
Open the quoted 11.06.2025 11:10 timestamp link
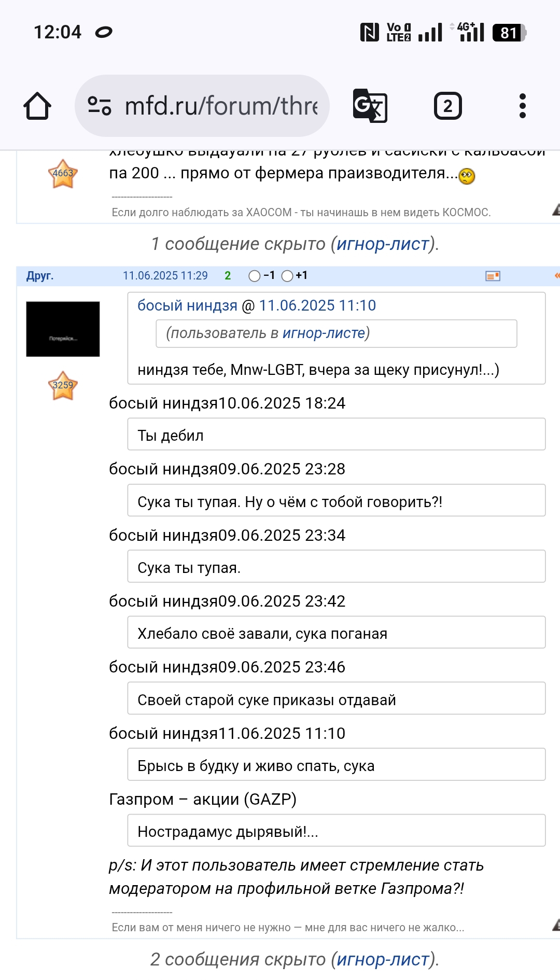click(x=317, y=305)
